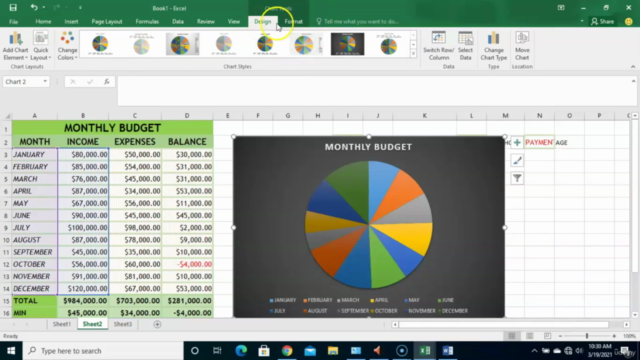Expand the formula bar chevron

tap(633, 81)
